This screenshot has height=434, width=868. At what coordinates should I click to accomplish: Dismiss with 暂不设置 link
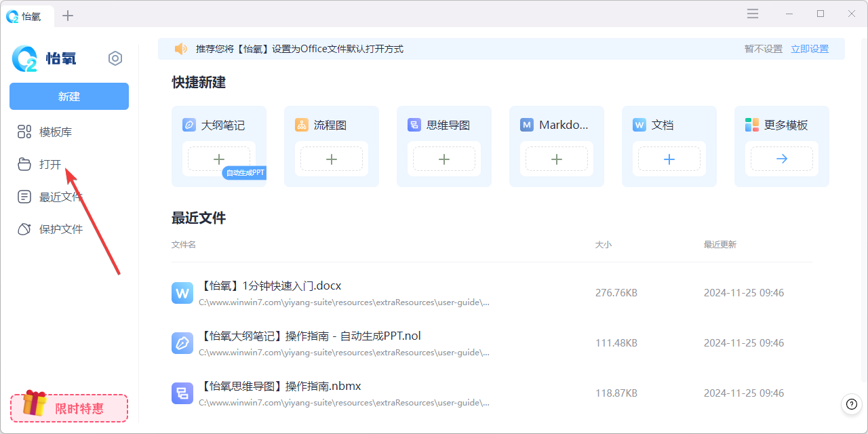point(763,48)
